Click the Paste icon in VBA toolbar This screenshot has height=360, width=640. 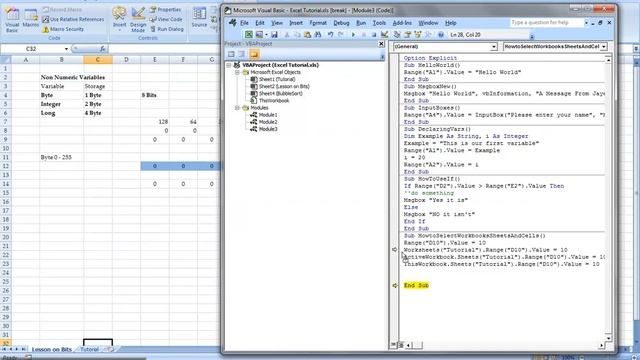pos(307,35)
